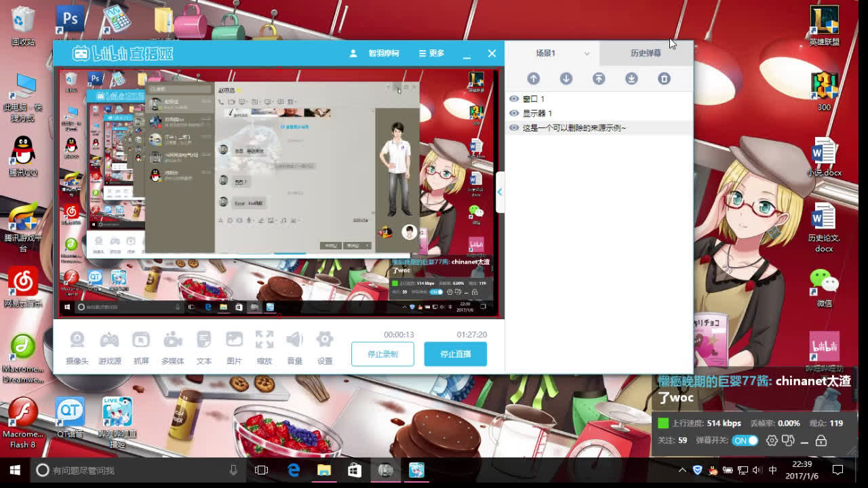Toggle visibility of 窗口 1 source

pyautogui.click(x=514, y=99)
